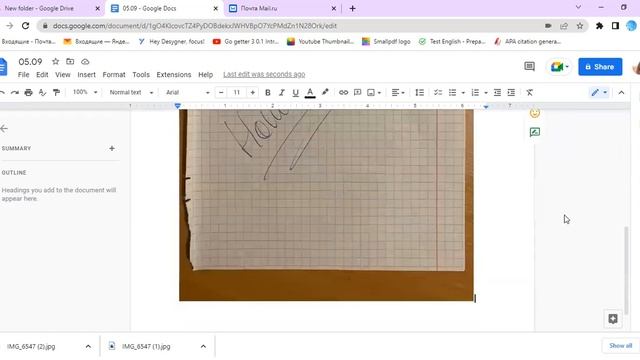Open the zoom 100% dropdown
Image resolution: width=640 pixels, height=360 pixels.
click(x=85, y=92)
